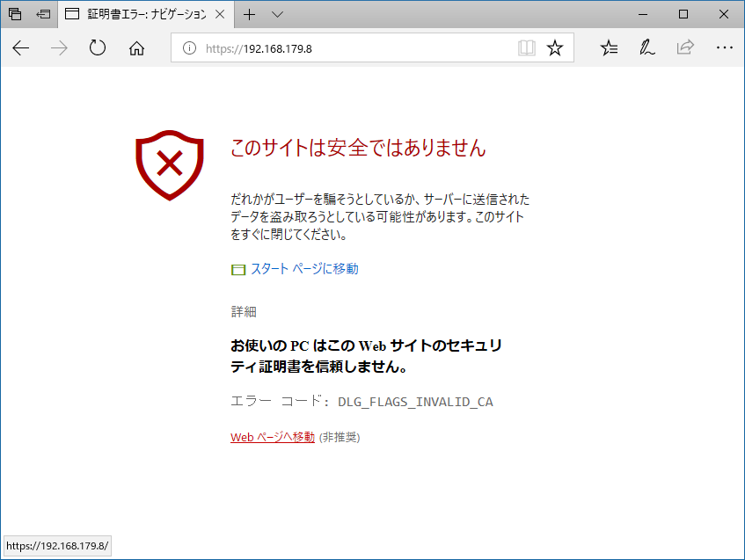Viewport: 745px width, 560px height.
Task: Click the green start page icon
Action: coord(238,270)
